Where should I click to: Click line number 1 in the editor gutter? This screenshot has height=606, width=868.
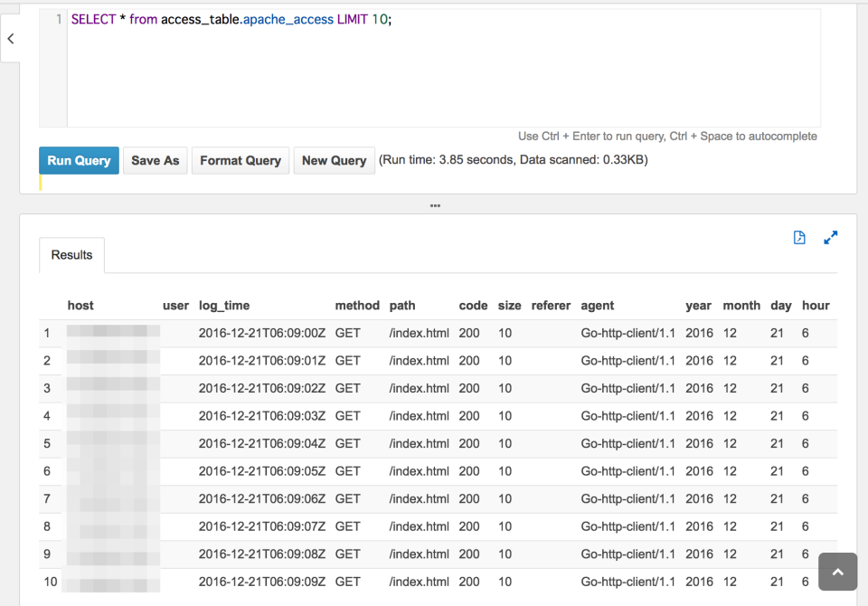(x=58, y=18)
